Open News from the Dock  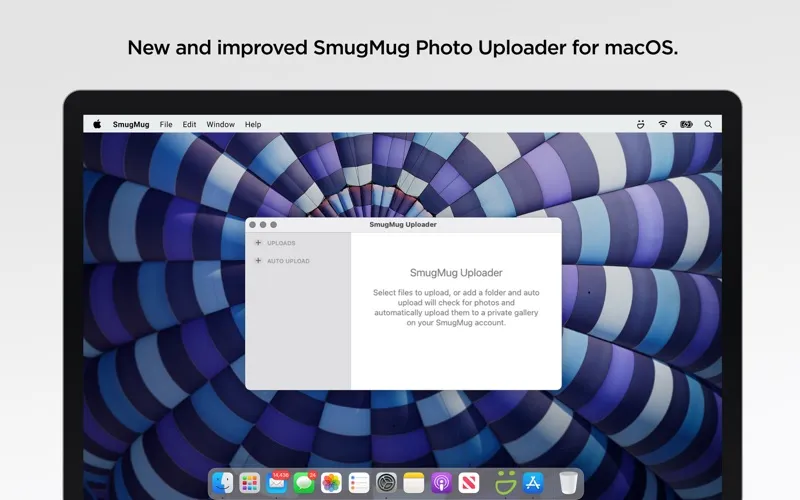(469, 483)
